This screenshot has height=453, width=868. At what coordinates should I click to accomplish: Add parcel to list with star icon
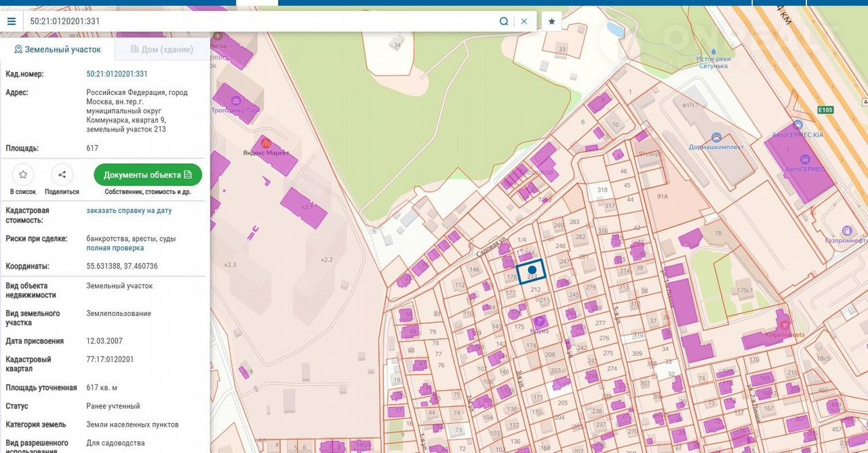23,175
